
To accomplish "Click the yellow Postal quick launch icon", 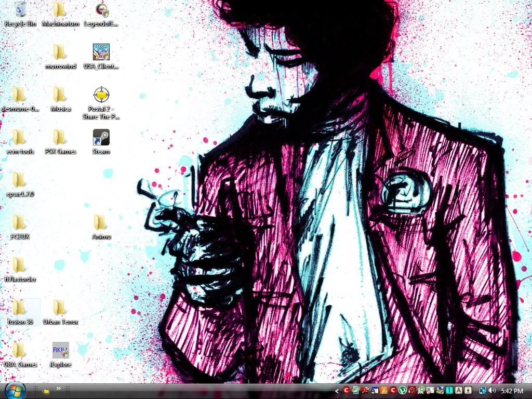I will [46, 391].
